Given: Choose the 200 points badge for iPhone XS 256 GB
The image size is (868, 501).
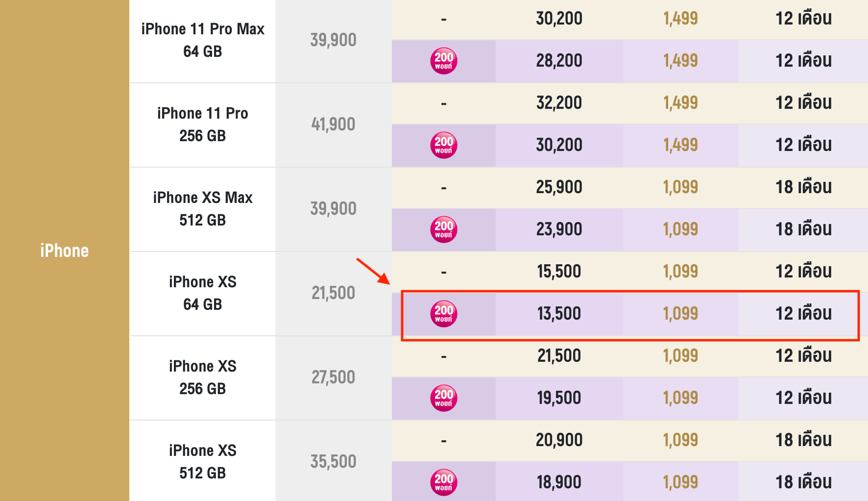Looking at the screenshot, I should click(x=444, y=399).
